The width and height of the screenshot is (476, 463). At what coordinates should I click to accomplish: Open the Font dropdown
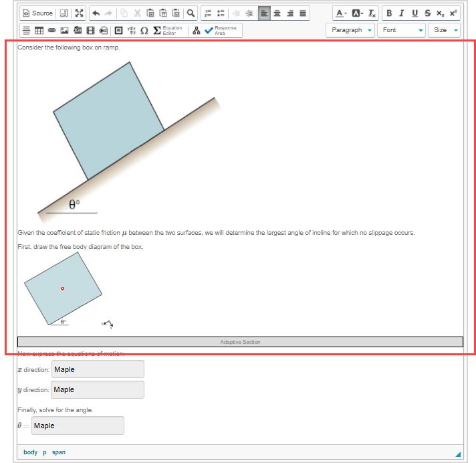pyautogui.click(x=402, y=30)
